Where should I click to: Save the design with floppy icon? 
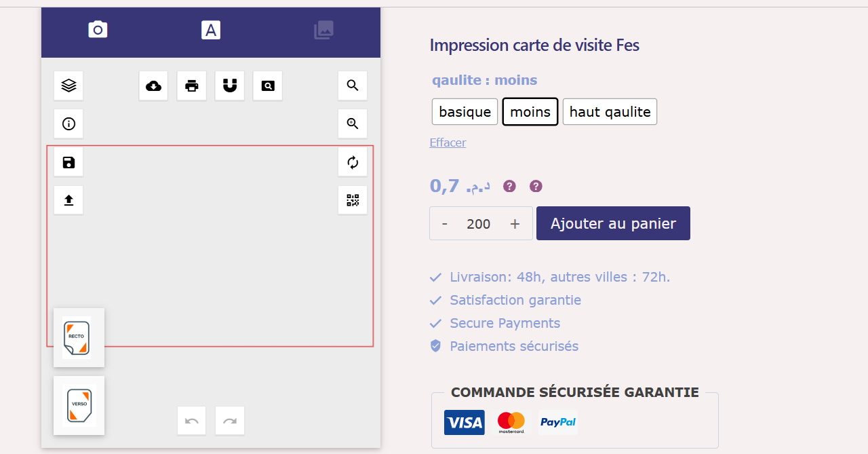[68, 162]
